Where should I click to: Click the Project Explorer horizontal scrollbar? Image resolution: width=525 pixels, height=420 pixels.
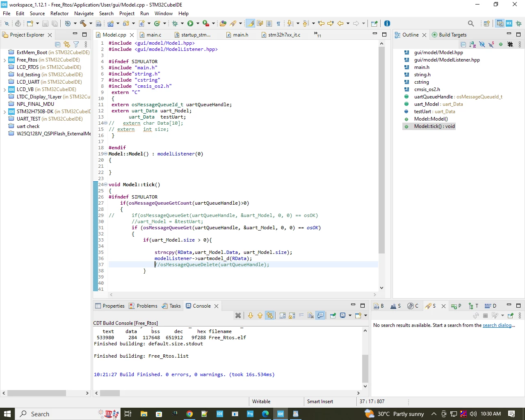(37, 393)
